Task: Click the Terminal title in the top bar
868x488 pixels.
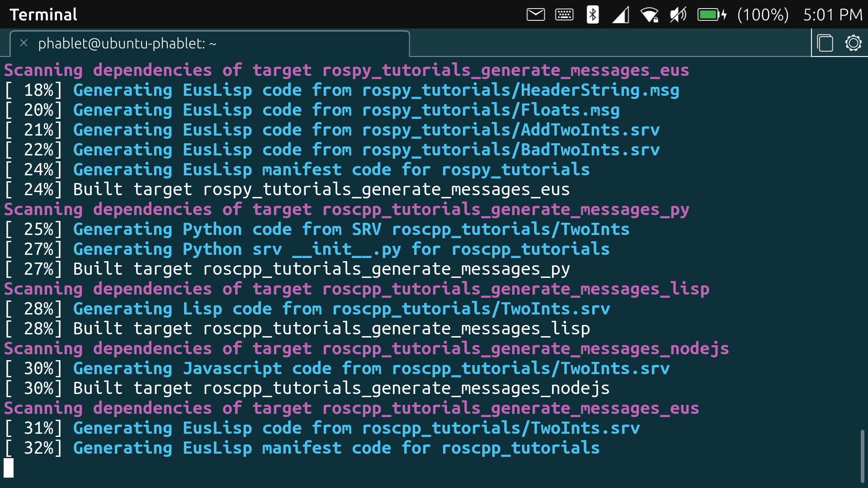Action: coord(43,15)
